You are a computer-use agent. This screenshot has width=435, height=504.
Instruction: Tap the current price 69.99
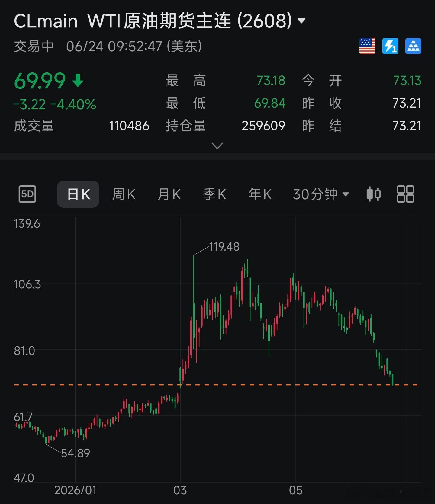point(40,81)
